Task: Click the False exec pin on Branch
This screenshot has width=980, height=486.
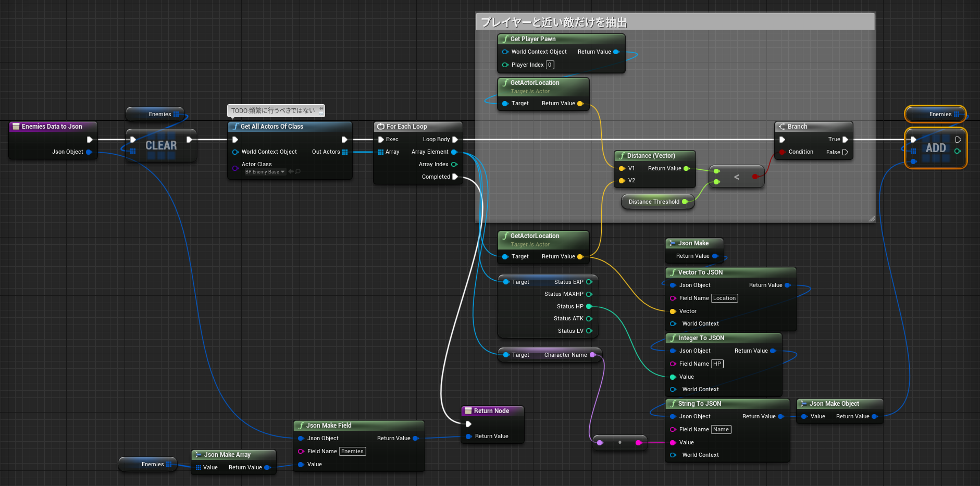Action: point(845,152)
